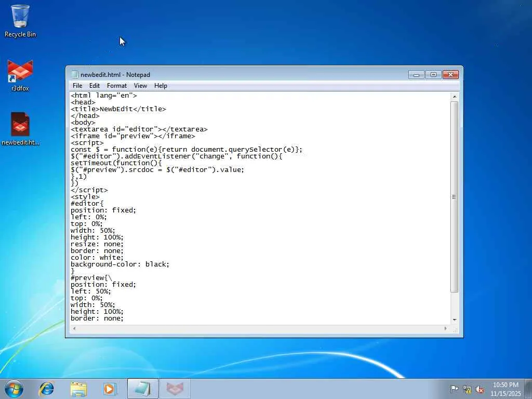Image resolution: width=532 pixels, height=399 pixels.
Task: Click the srcdoc assignment line
Action: tap(157, 170)
